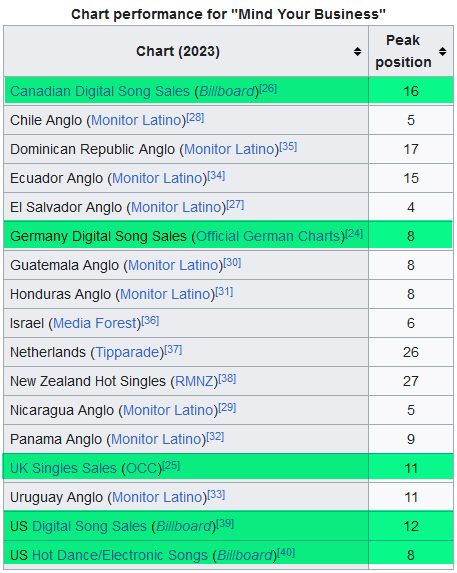Click Billboard link in US Digital Song row
457x573 pixels.
pyautogui.click(x=184, y=527)
